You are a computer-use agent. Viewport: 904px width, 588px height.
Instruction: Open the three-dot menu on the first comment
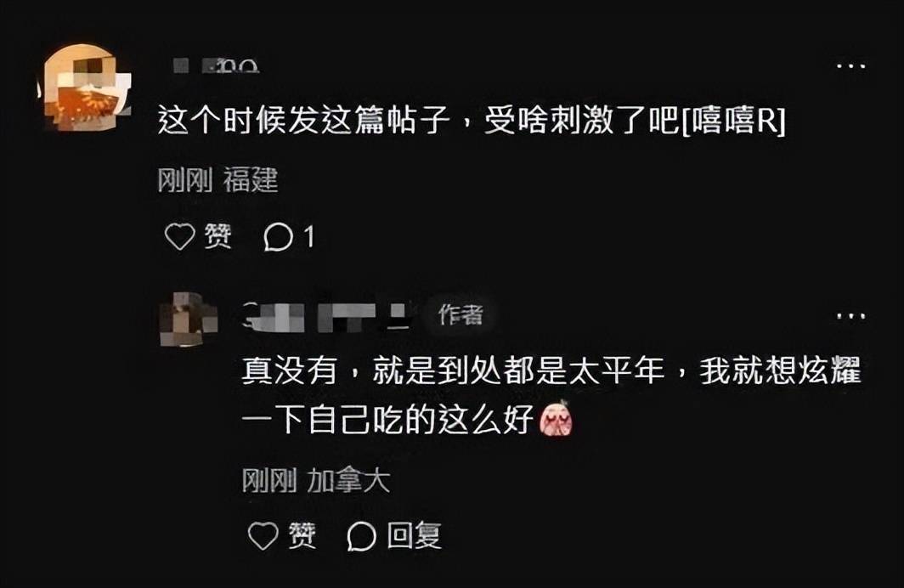coord(851,66)
